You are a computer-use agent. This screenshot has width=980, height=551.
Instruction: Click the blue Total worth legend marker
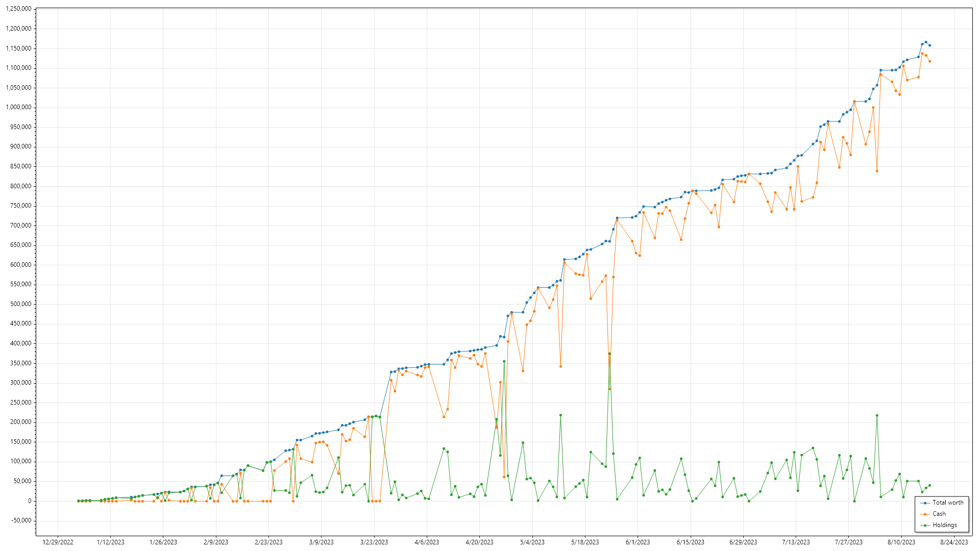click(x=925, y=503)
